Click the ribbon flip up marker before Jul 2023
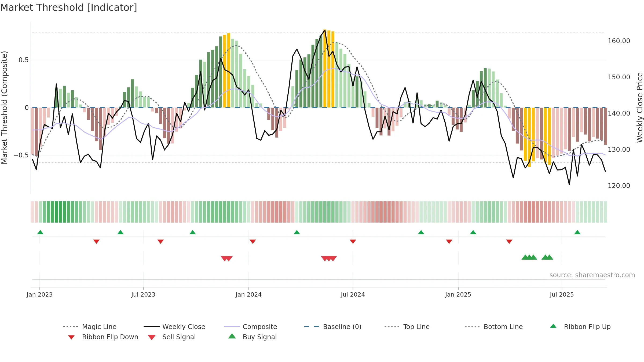The height and width of the screenshot is (362, 644). pos(120,232)
